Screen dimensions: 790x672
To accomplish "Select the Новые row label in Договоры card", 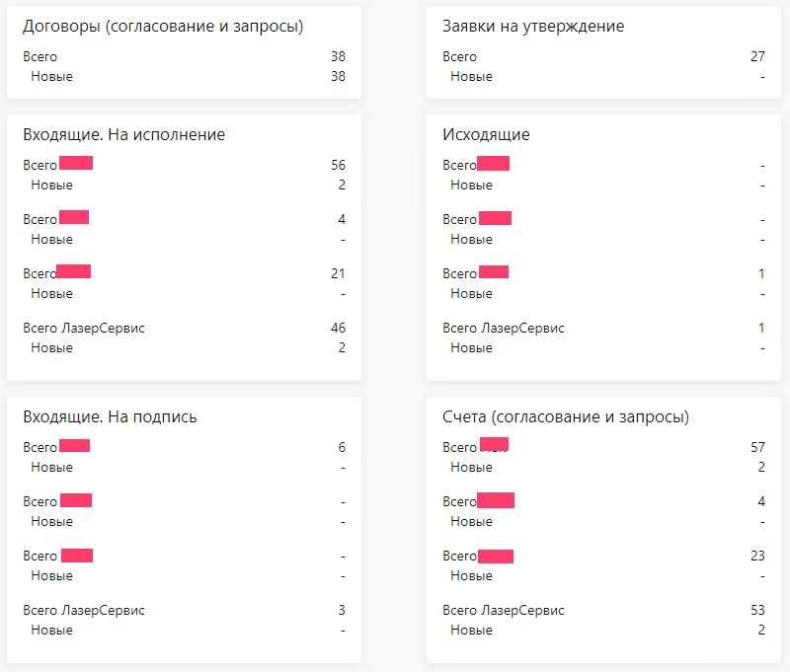I will coord(51,76).
